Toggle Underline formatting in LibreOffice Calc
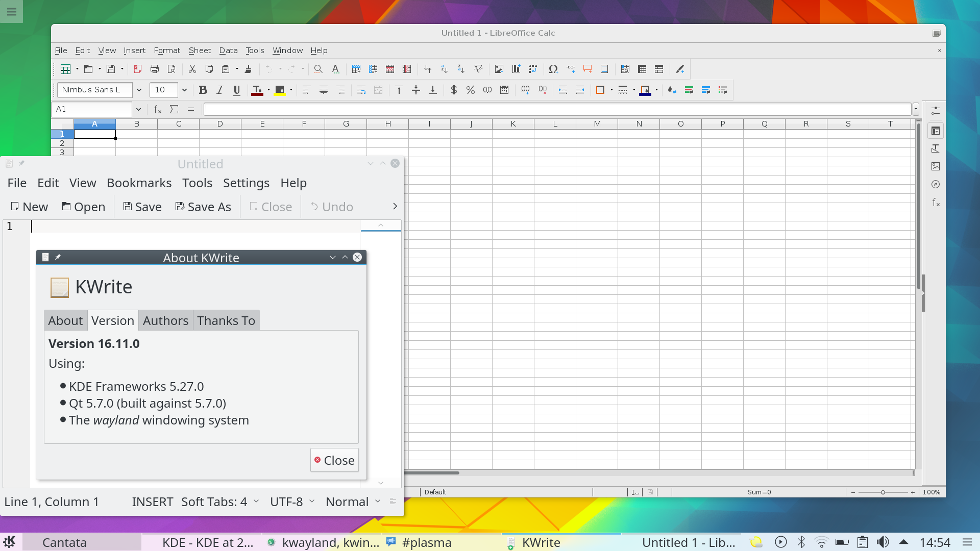The width and height of the screenshot is (980, 551). 236,89
